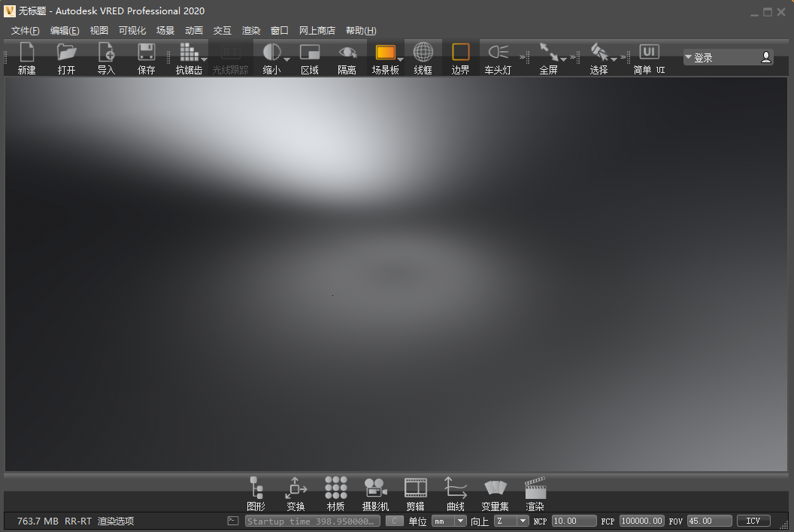This screenshot has height=532, width=794.
Task: Click the 导入 (Import) icon
Action: tap(106, 53)
